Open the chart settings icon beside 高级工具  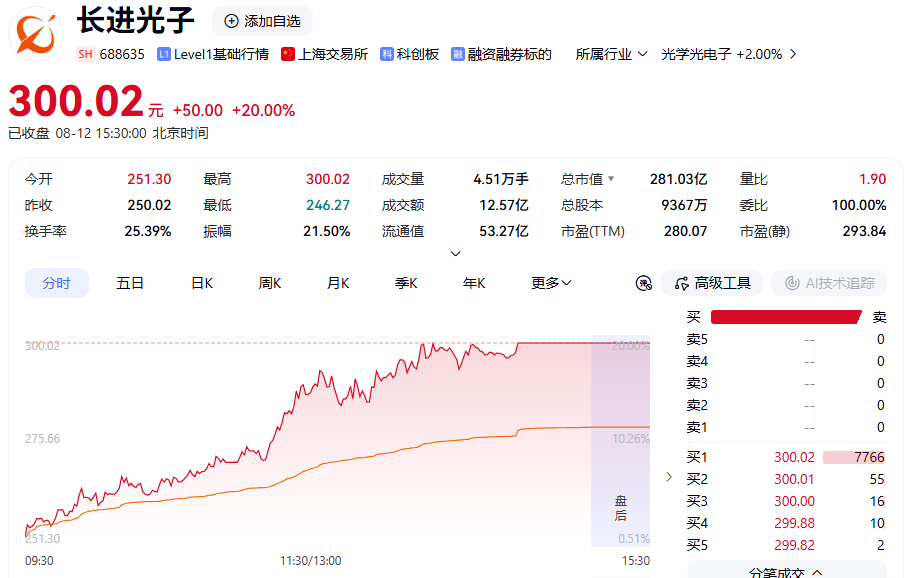pyautogui.click(x=644, y=283)
